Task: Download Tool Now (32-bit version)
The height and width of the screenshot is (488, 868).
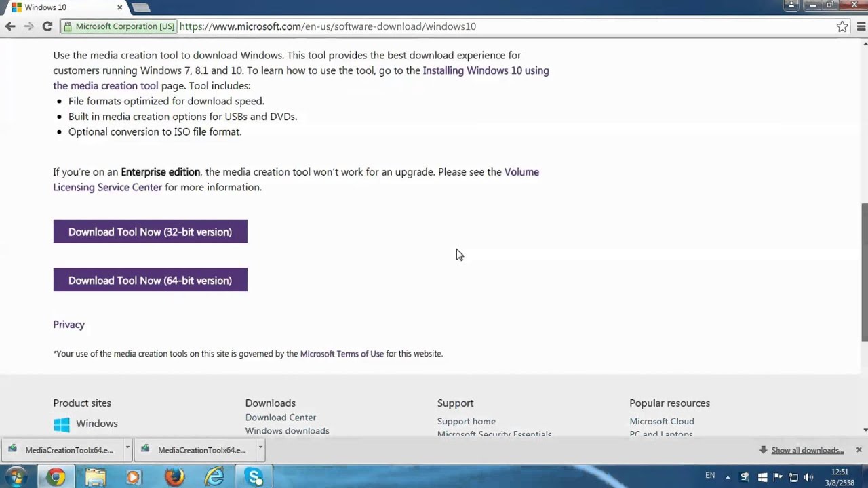Action: coord(151,232)
